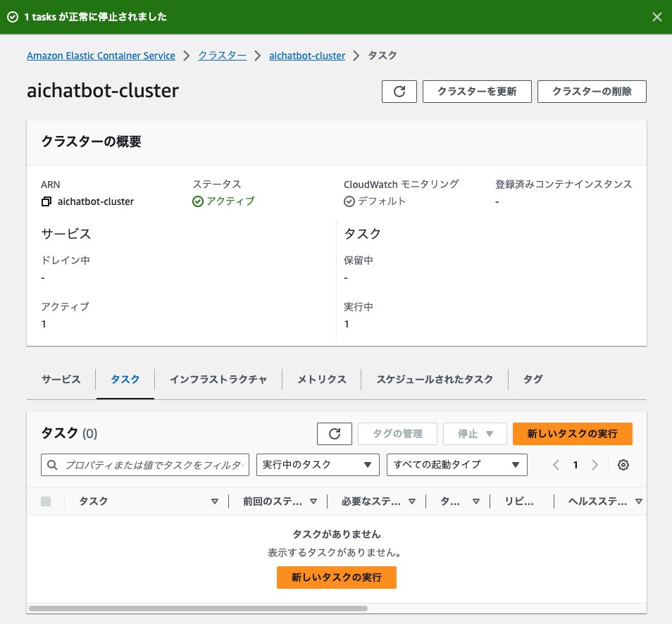Screen dimensions: 672x624
Task: Click the top 新しいタスクの実行 button
Action: (572, 434)
